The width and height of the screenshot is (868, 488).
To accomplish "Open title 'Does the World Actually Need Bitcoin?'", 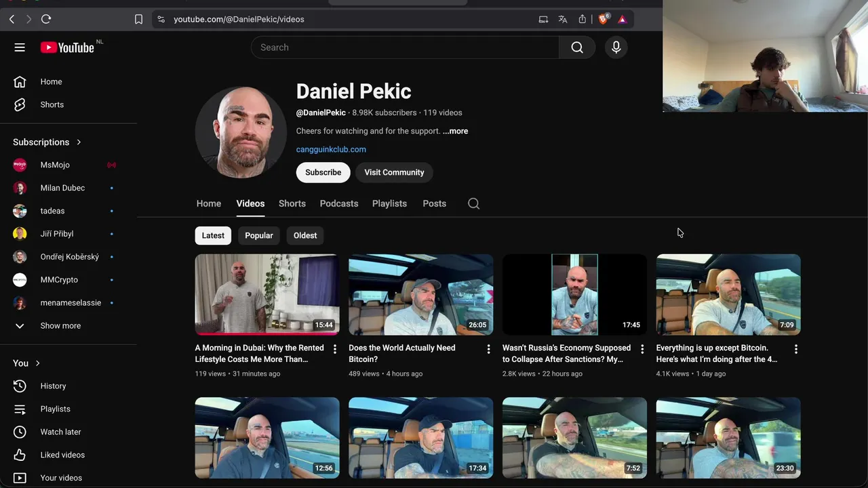I will coord(402,353).
